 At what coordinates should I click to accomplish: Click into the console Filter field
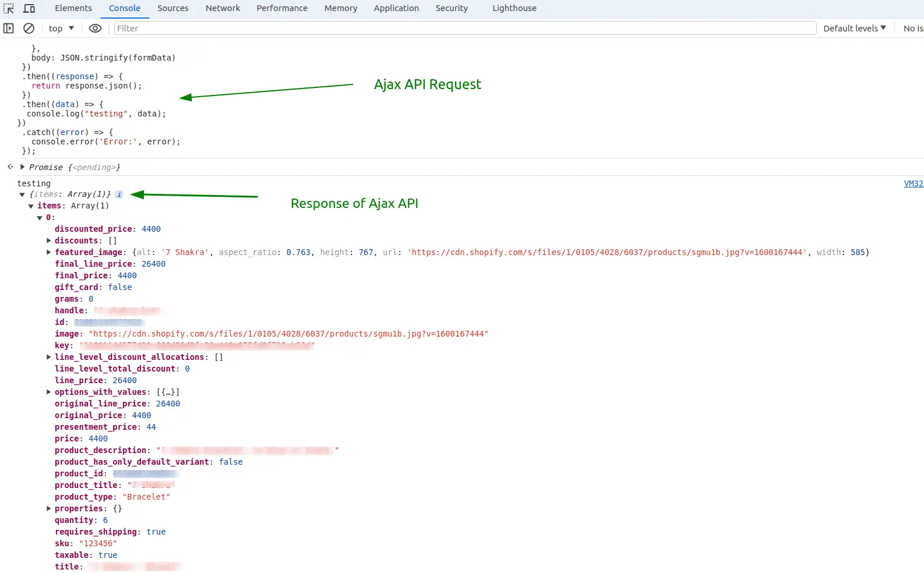tap(464, 29)
